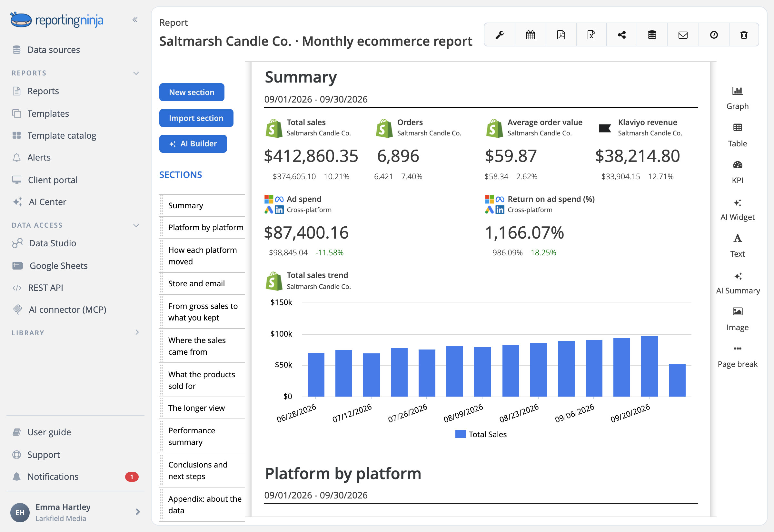Click the Import section button

(196, 118)
